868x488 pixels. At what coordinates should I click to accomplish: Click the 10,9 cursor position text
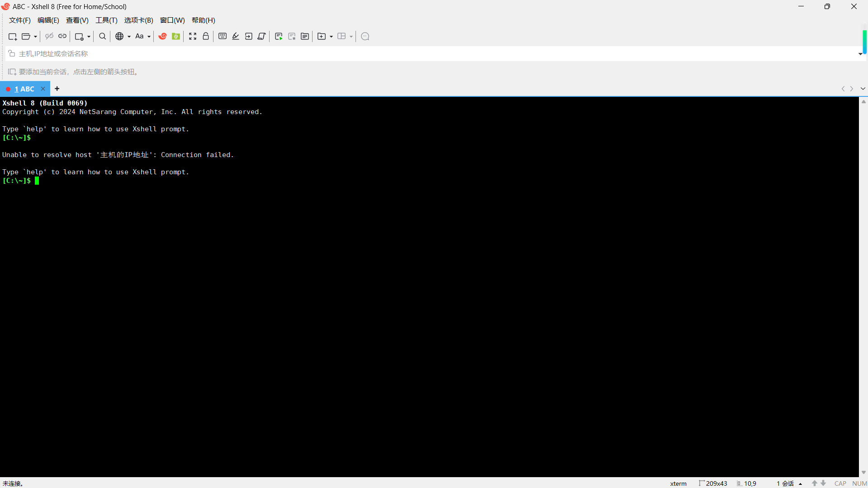(750, 483)
